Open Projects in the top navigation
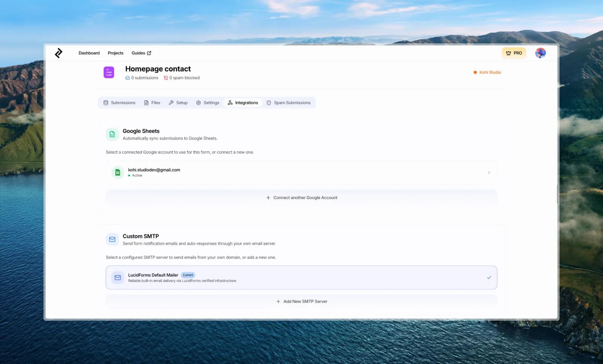The height and width of the screenshot is (364, 603). pyautogui.click(x=115, y=53)
